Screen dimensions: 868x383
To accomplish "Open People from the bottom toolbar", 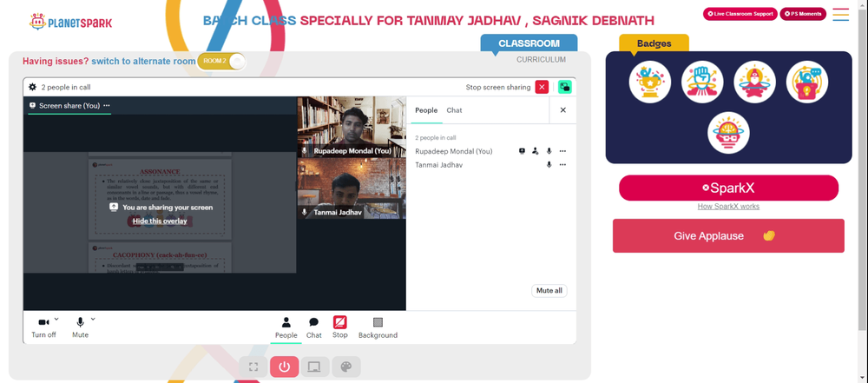I will point(286,327).
